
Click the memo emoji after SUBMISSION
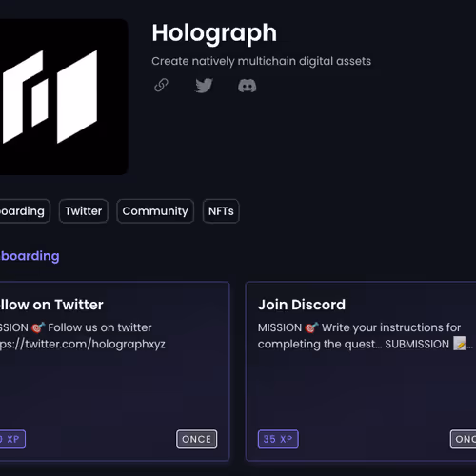point(460,344)
